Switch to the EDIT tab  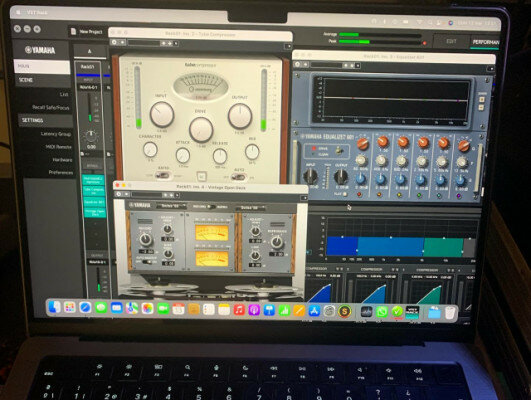(x=451, y=41)
